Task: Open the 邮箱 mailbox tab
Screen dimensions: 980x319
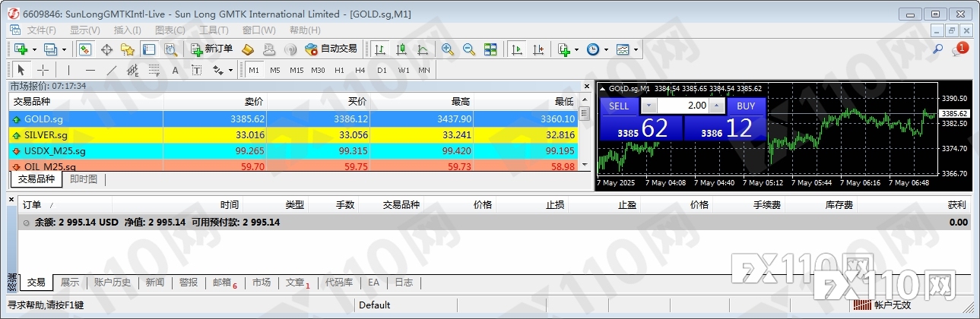Action: click(x=224, y=283)
